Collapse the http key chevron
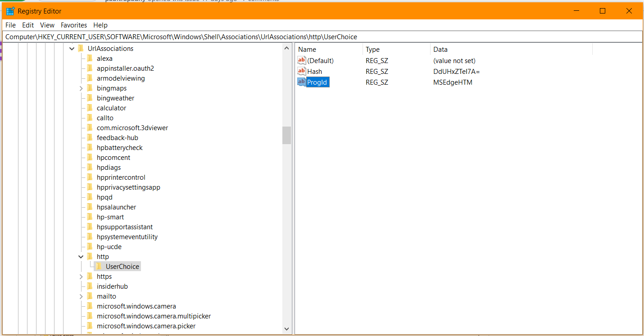The width and height of the screenshot is (644, 336). coord(81,256)
